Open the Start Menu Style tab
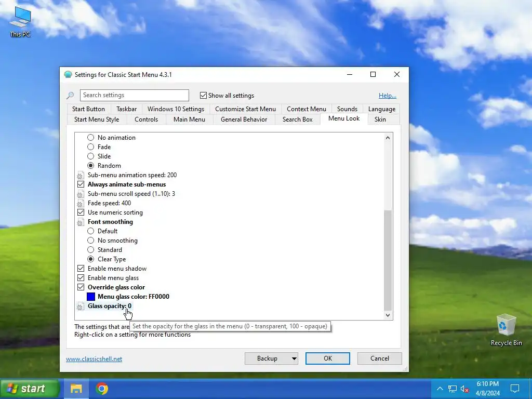The width and height of the screenshot is (532, 399). (x=97, y=119)
